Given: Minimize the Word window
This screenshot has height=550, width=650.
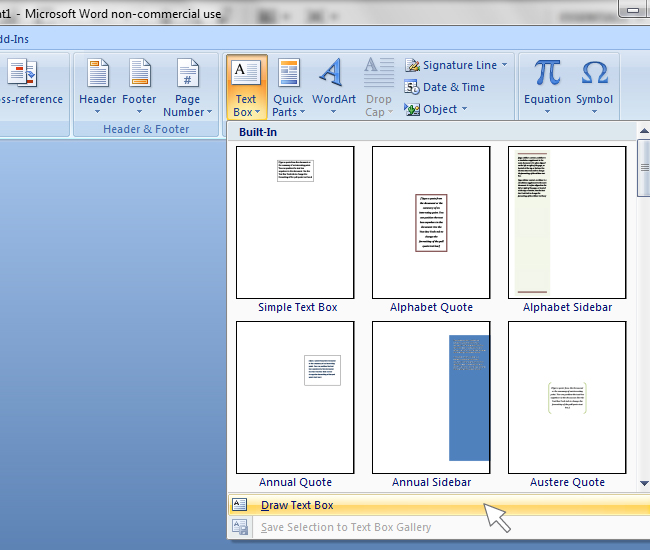Looking at the screenshot, I should click(x=633, y=9).
